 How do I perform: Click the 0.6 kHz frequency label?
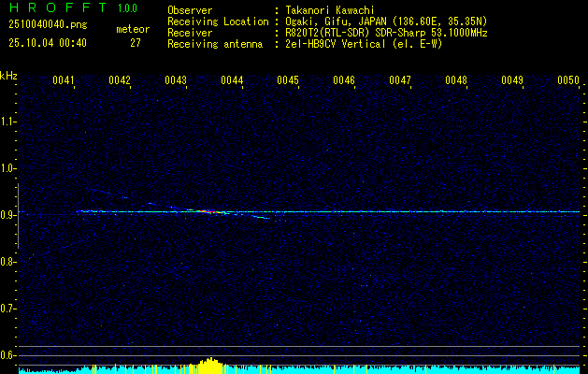pos(7,355)
